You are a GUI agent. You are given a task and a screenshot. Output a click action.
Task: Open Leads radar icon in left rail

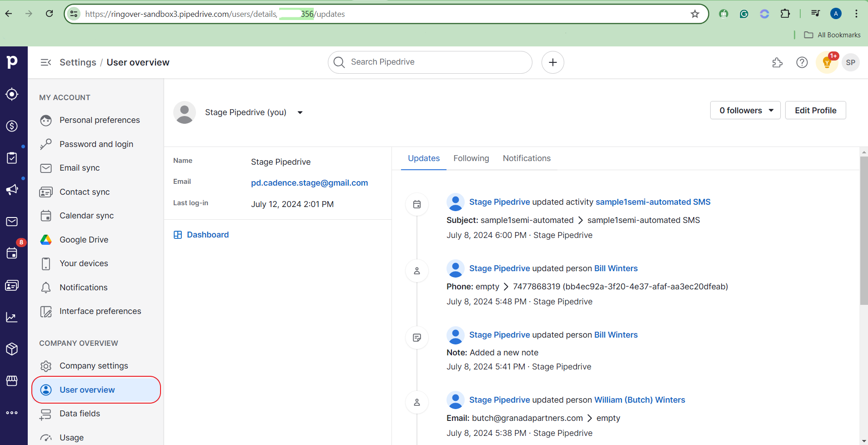click(12, 94)
